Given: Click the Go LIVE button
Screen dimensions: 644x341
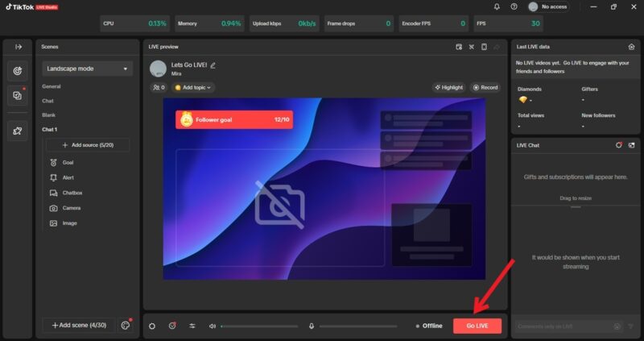Looking at the screenshot, I should [477, 326].
